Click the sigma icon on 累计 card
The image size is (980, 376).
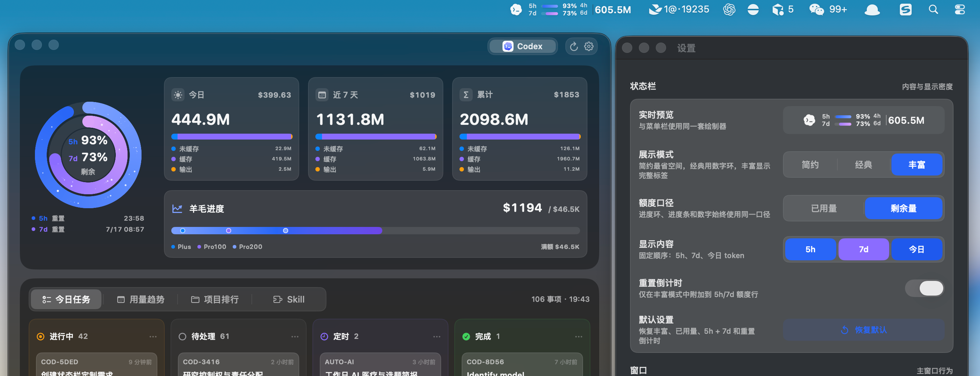(466, 95)
